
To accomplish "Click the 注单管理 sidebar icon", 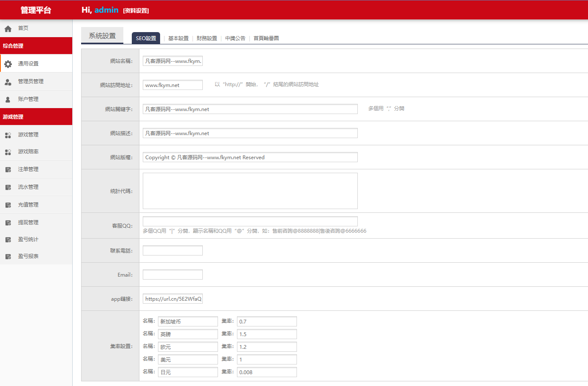I will pyautogui.click(x=8, y=170).
